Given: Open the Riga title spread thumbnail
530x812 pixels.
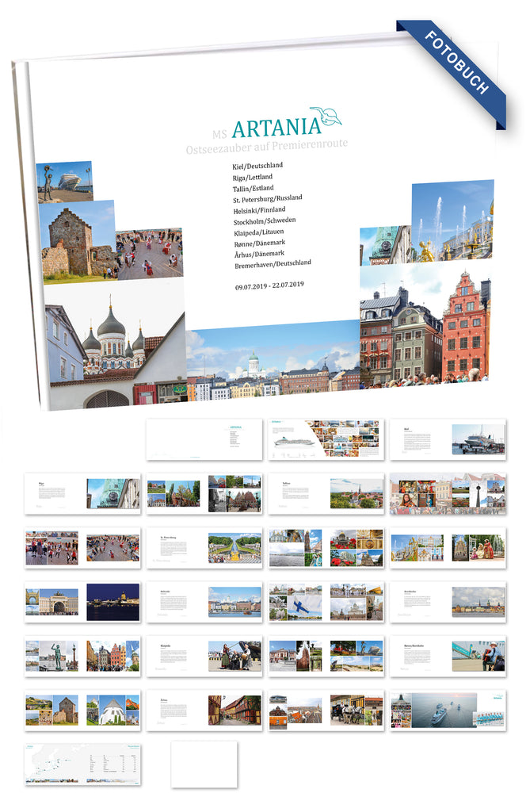Looking at the screenshot, I should [82, 493].
